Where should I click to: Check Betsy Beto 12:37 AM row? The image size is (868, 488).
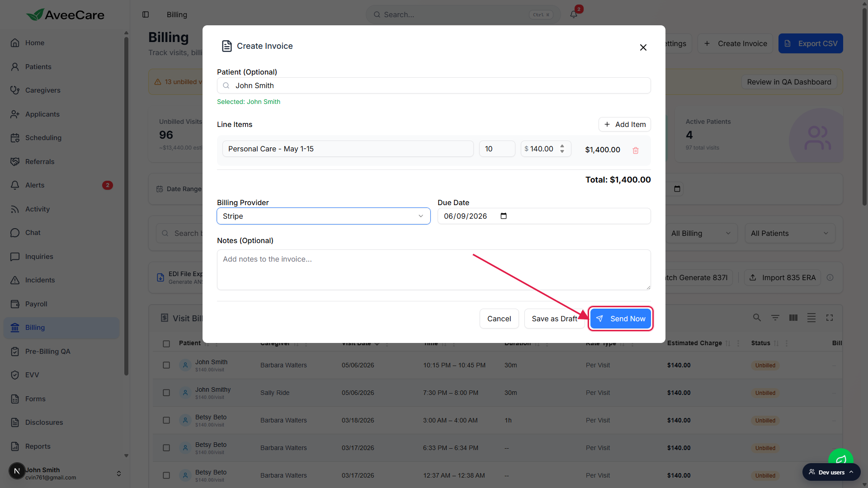166,475
